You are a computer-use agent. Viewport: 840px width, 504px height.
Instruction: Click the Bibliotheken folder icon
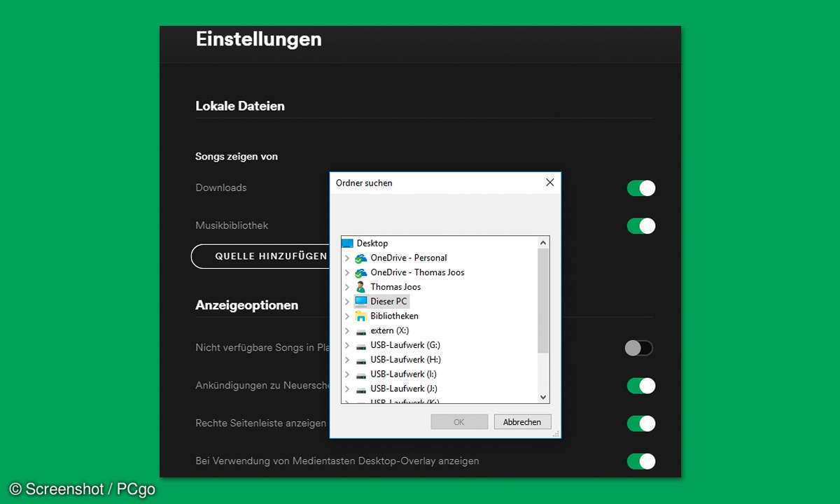(x=361, y=316)
